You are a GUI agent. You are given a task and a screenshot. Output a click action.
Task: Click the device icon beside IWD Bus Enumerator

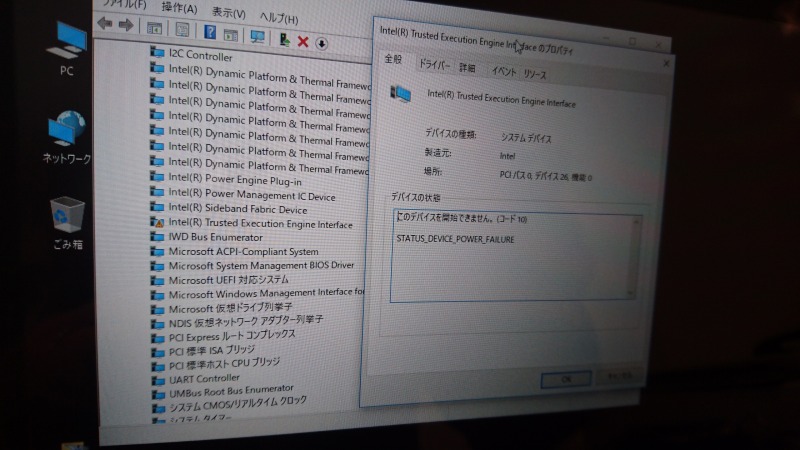157,237
